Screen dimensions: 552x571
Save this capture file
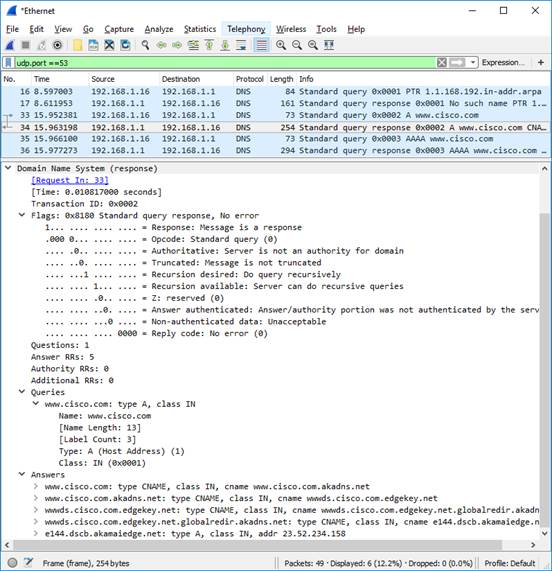94,45
